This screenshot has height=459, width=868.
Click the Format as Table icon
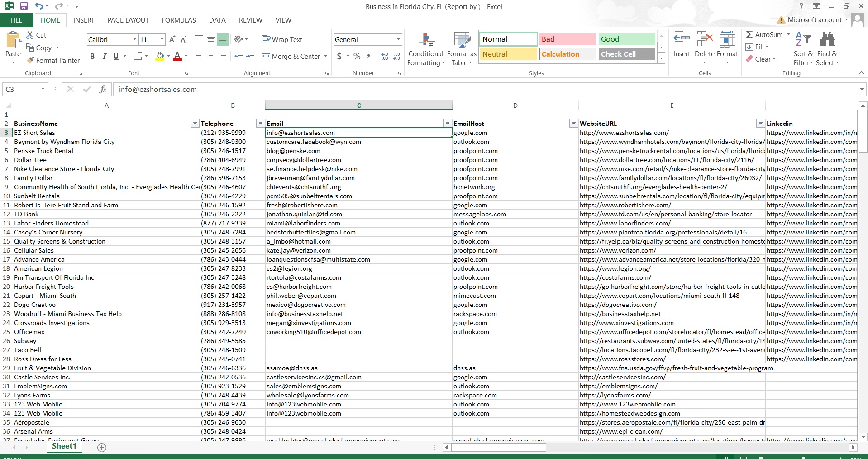tap(462, 40)
